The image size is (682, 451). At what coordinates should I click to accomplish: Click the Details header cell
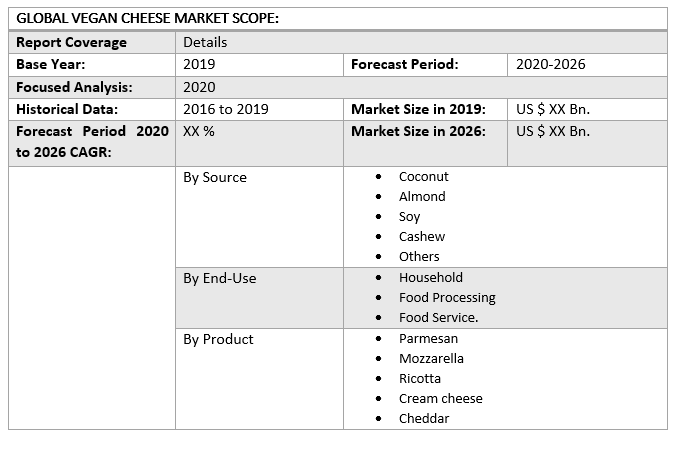pyautogui.click(x=205, y=42)
